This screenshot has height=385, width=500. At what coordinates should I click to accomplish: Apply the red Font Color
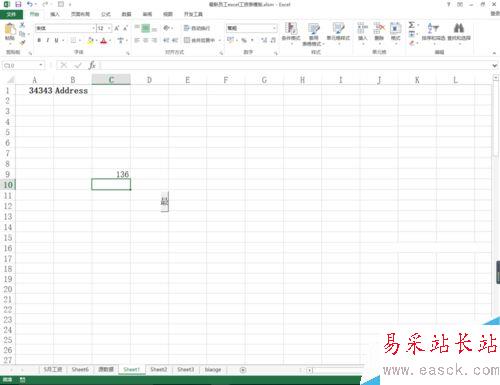(104, 40)
